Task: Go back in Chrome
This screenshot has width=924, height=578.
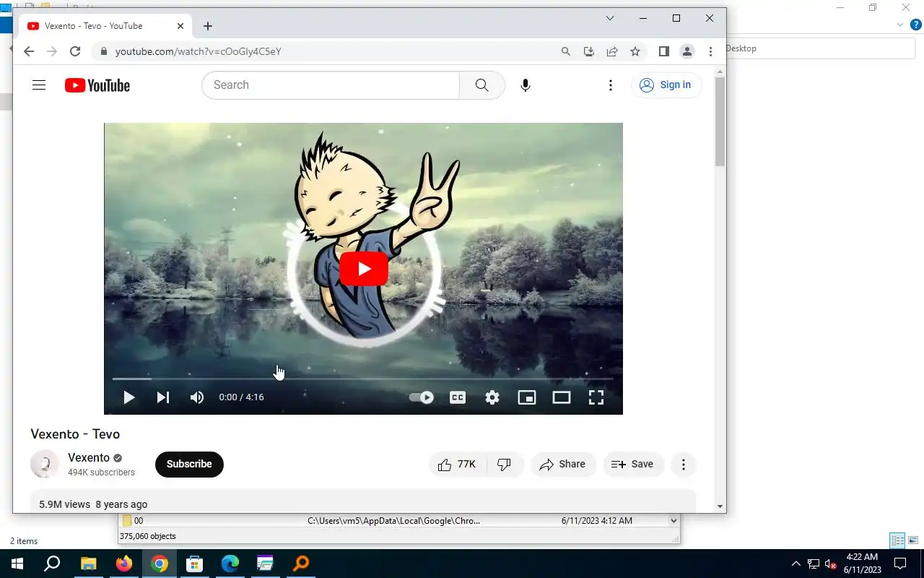Action: [x=29, y=51]
